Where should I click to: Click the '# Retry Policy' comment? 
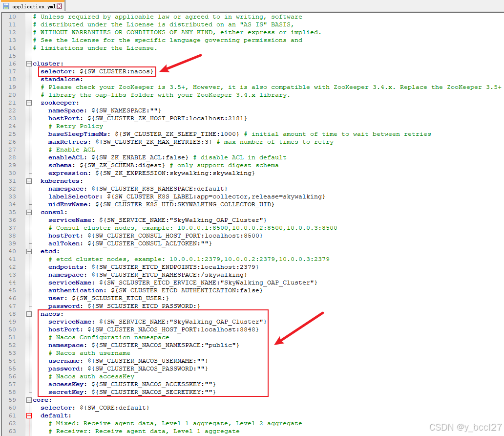[x=76, y=127]
